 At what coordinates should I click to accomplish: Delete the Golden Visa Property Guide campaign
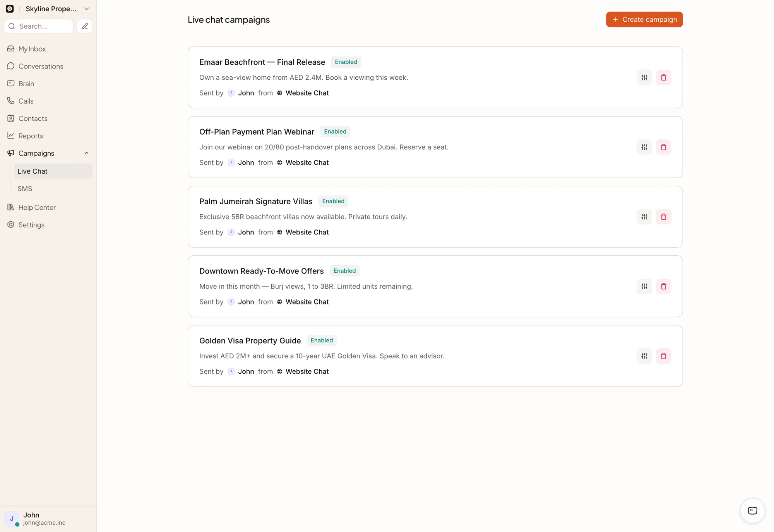663,356
